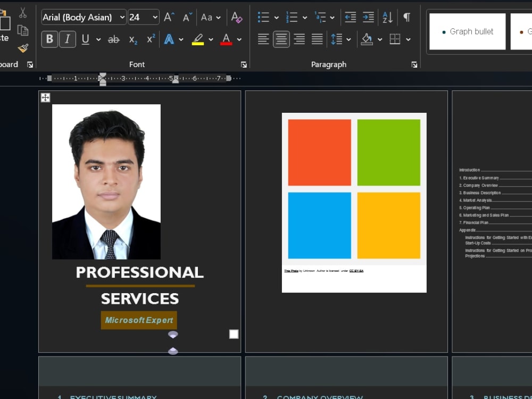Toggle Underline formatting

(x=86, y=39)
